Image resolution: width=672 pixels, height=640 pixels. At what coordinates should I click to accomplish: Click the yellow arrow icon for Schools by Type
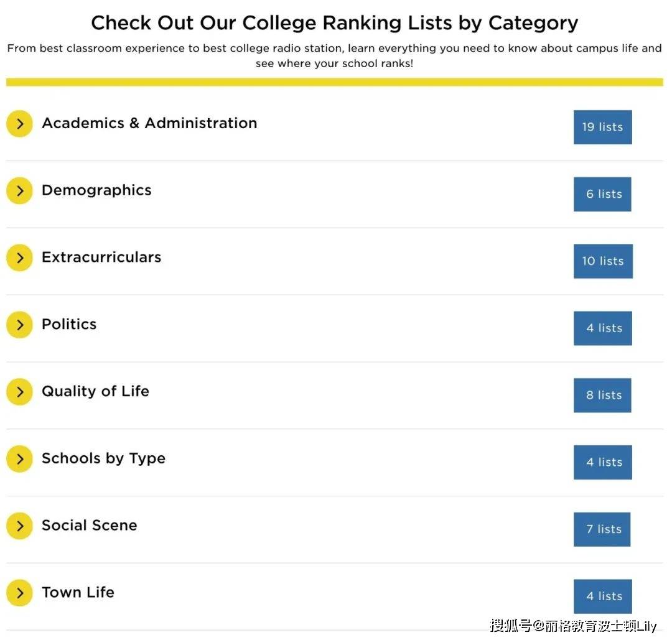pyautogui.click(x=19, y=458)
